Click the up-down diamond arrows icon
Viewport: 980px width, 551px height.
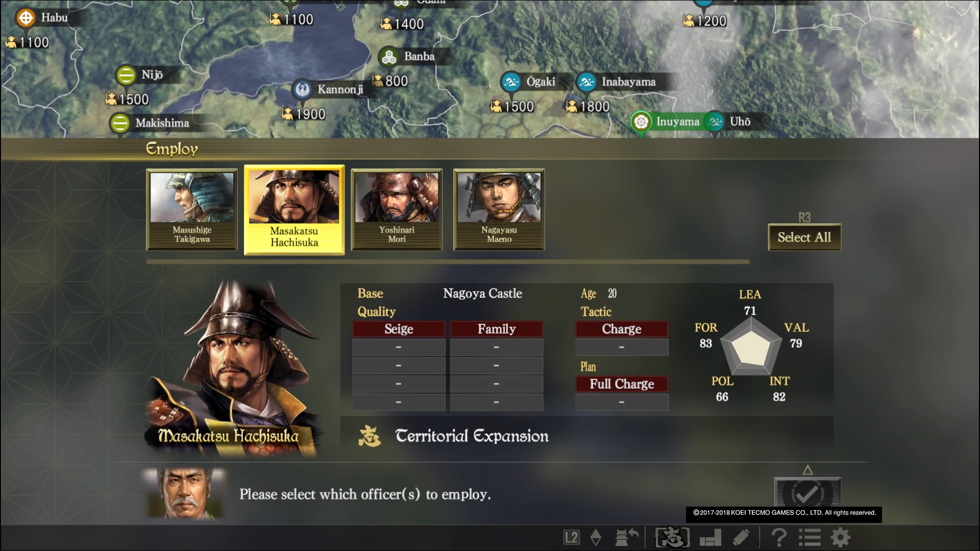pyautogui.click(x=596, y=537)
